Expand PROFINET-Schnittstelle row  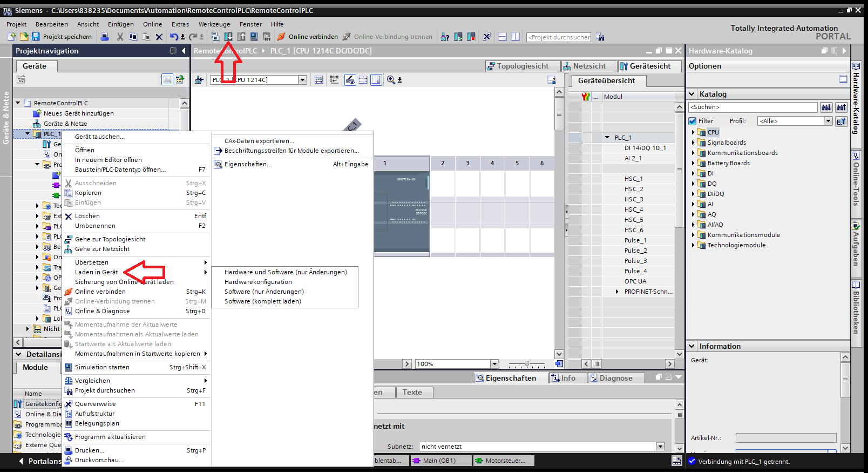(x=617, y=292)
